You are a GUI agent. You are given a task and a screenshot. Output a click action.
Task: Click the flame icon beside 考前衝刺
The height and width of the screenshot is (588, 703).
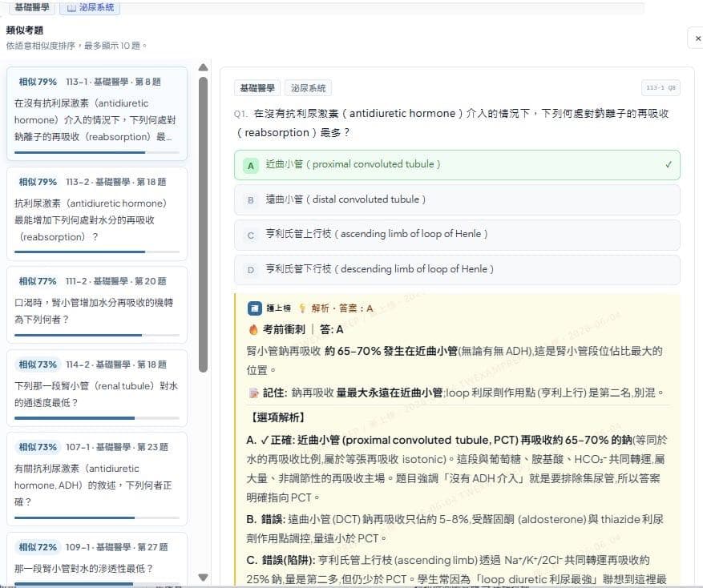253,330
